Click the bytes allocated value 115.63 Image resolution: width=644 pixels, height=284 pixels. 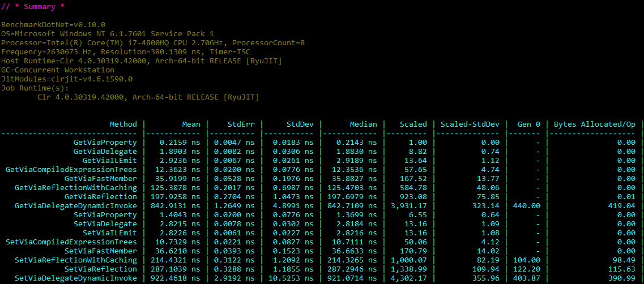coord(622,268)
